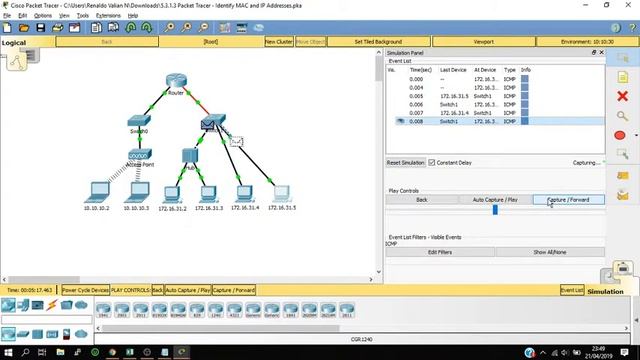
Task: Open the draw tool dropdown arrow
Action: [636, 135]
